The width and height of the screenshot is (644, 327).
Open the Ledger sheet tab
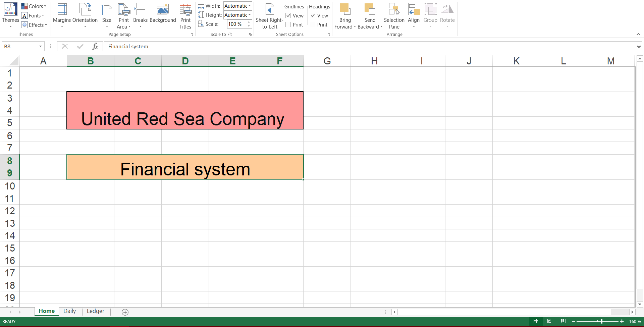(x=95, y=311)
